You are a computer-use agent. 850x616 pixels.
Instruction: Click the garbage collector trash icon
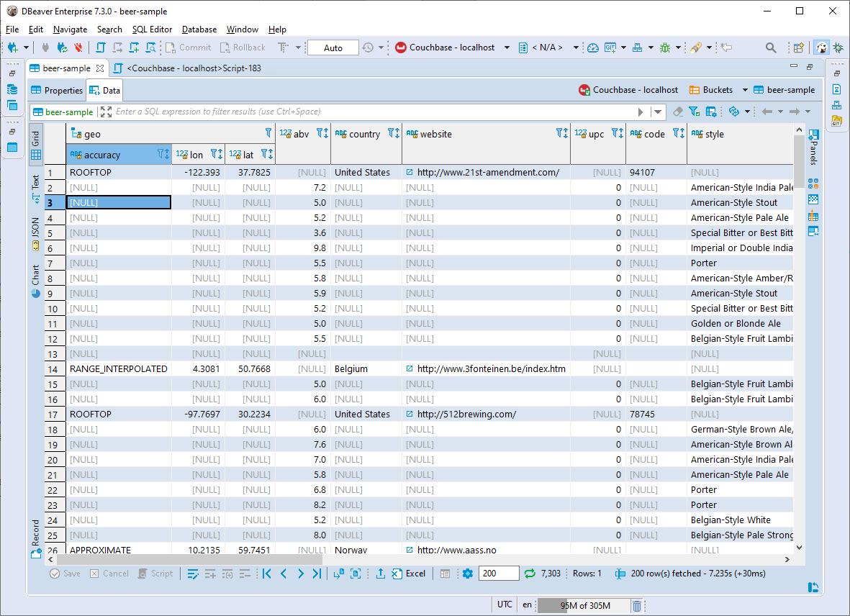pos(637,605)
